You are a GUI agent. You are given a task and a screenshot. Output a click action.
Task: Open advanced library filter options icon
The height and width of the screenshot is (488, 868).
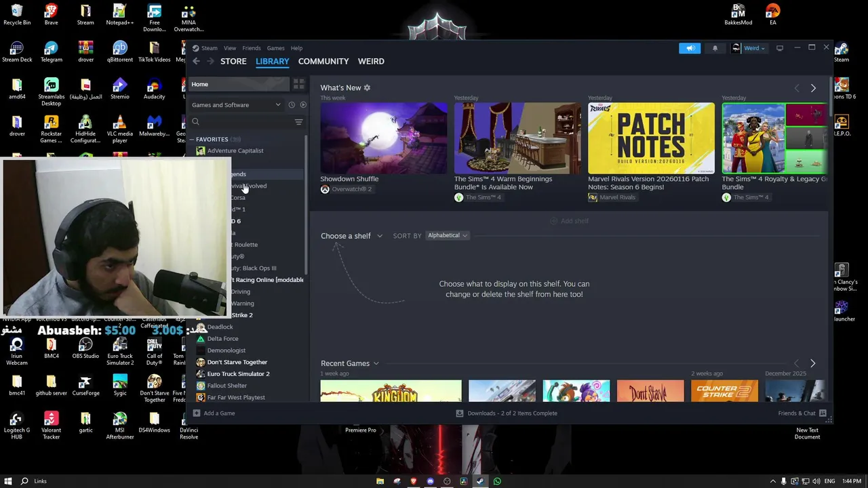pos(298,122)
